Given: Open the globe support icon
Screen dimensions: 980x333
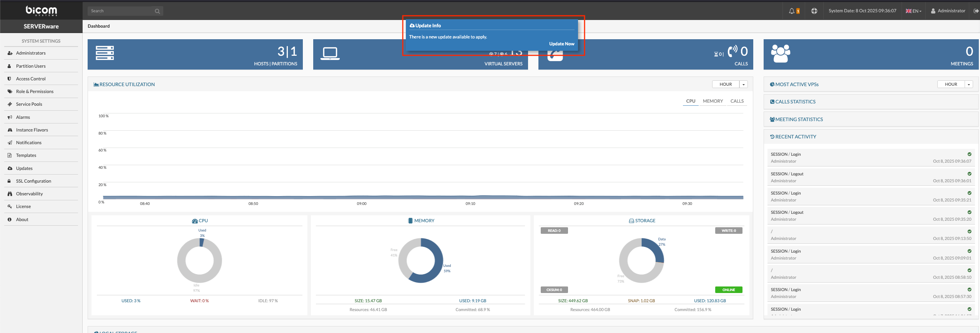Looking at the screenshot, I should [x=814, y=11].
